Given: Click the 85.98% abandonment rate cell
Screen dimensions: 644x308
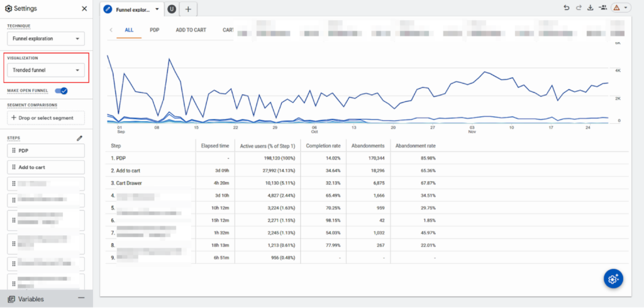Looking at the screenshot, I should pyautogui.click(x=428, y=158).
